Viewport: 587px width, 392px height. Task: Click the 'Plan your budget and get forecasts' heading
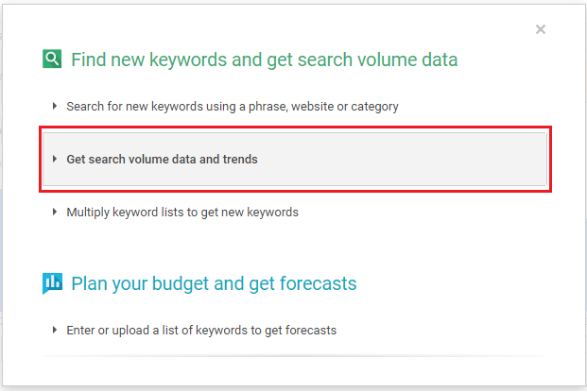tap(214, 283)
